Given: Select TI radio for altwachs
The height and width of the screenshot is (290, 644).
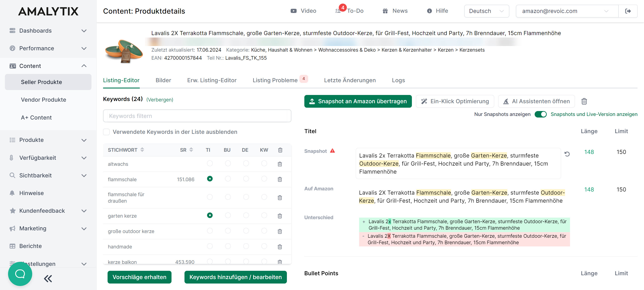Looking at the screenshot, I should (x=210, y=163).
